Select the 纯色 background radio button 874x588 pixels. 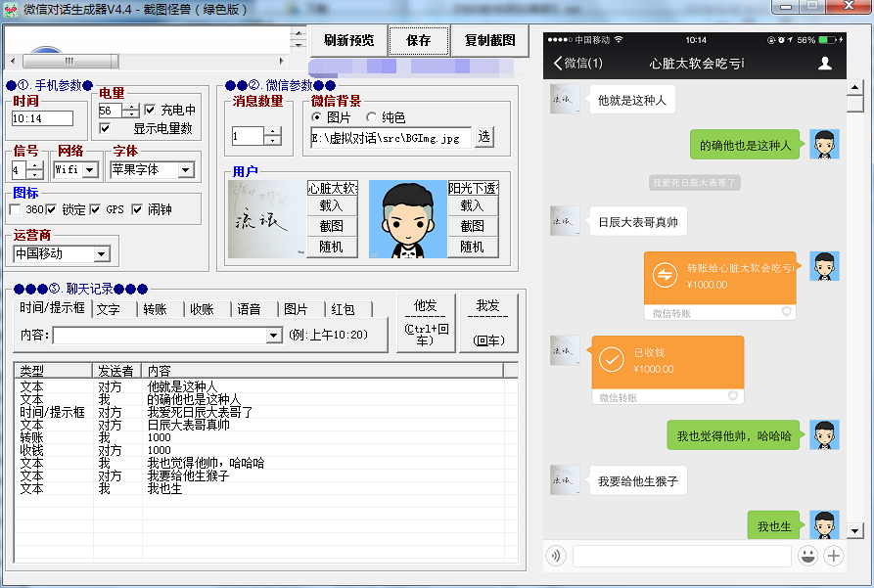tap(371, 117)
